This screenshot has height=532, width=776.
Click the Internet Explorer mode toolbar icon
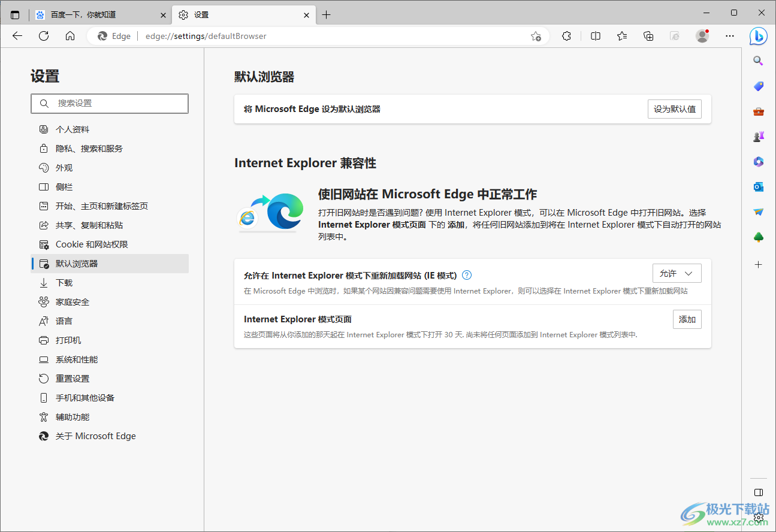pos(675,36)
